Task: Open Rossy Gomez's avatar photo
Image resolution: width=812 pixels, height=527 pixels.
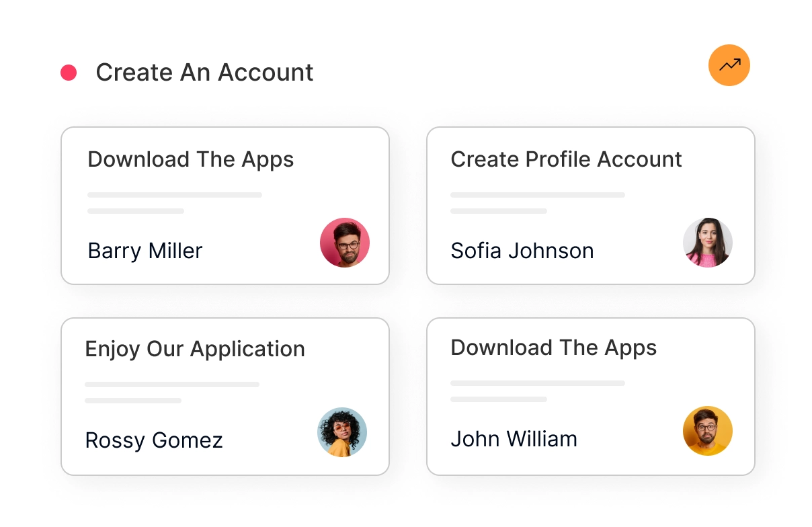Action: (342, 432)
